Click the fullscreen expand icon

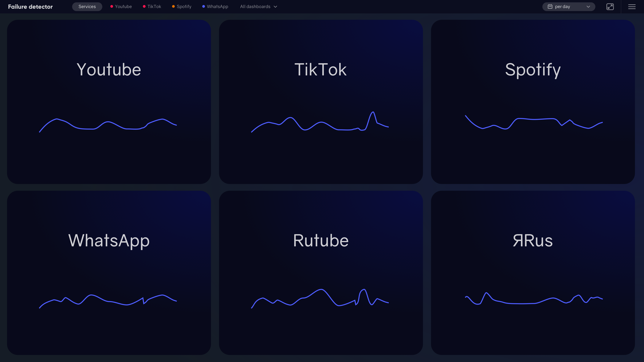(610, 7)
